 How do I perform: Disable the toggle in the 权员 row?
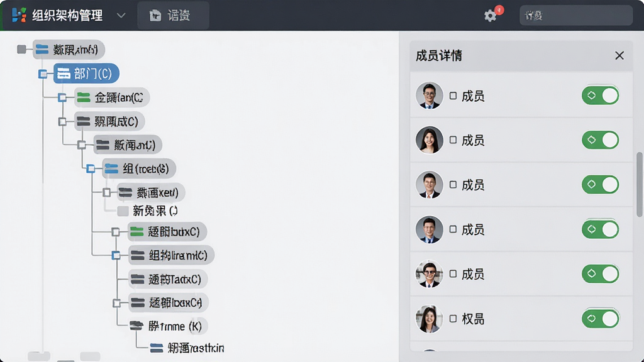point(601,319)
